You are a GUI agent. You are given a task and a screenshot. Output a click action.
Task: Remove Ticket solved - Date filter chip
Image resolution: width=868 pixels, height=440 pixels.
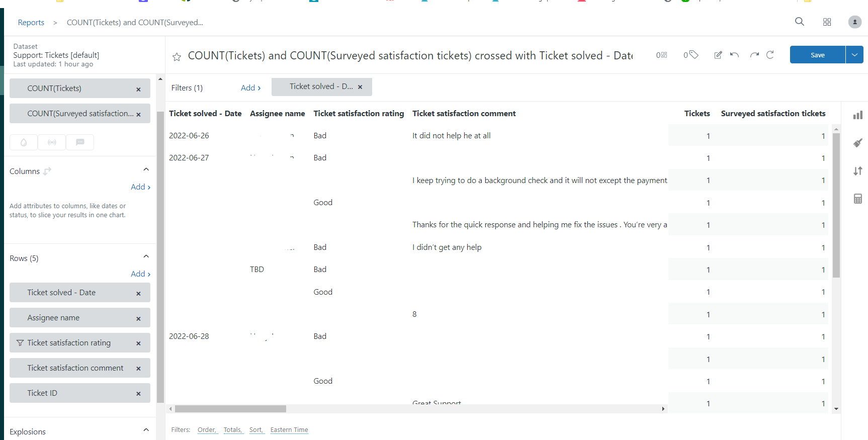tap(360, 87)
